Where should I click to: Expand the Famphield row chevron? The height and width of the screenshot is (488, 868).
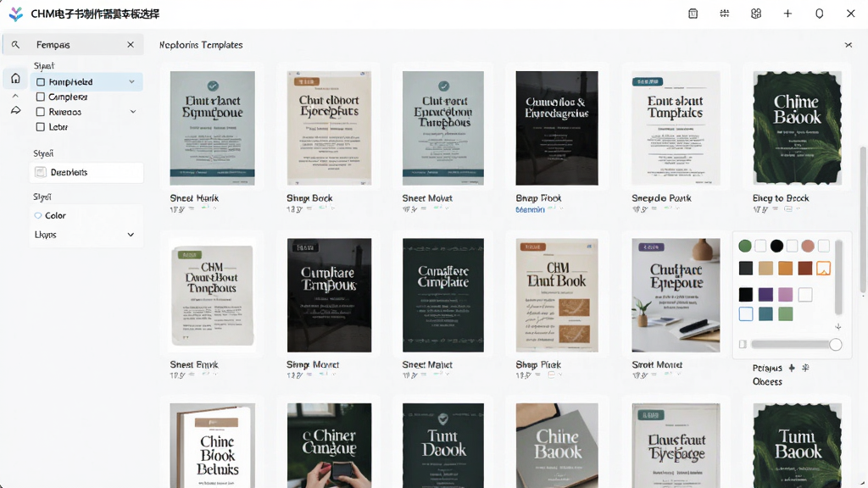click(x=131, y=82)
